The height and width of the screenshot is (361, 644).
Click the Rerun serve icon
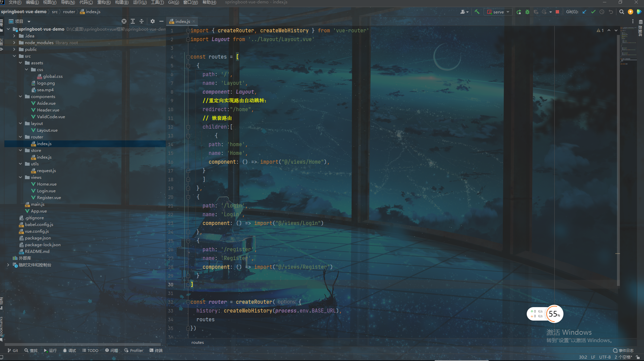tap(519, 12)
